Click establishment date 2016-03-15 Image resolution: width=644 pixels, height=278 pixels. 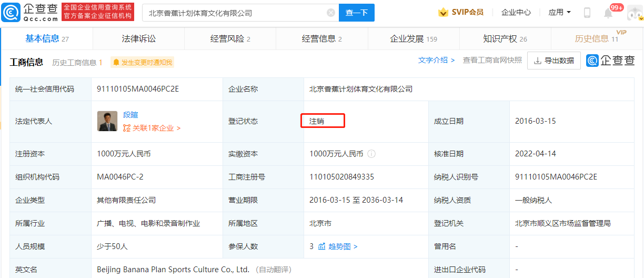(536, 121)
